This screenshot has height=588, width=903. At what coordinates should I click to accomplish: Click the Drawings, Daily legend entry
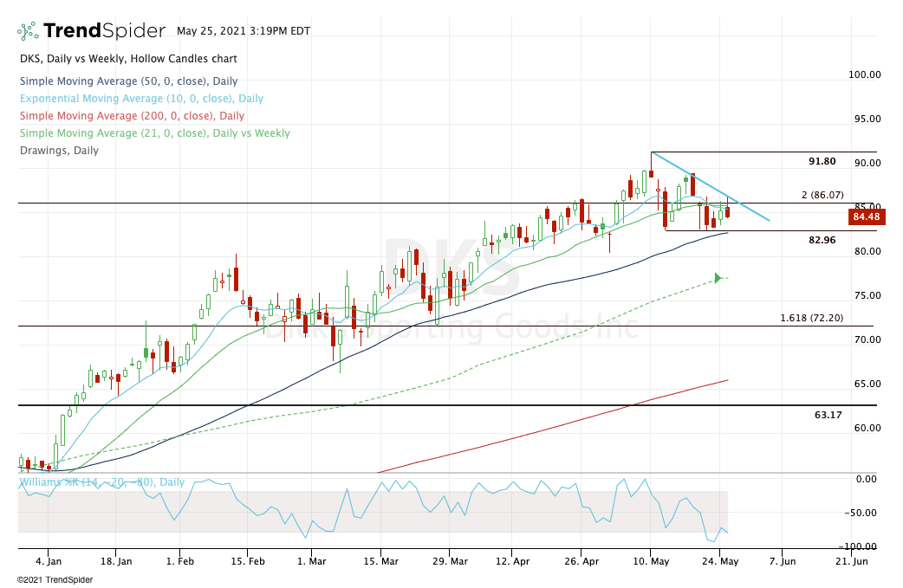59,150
